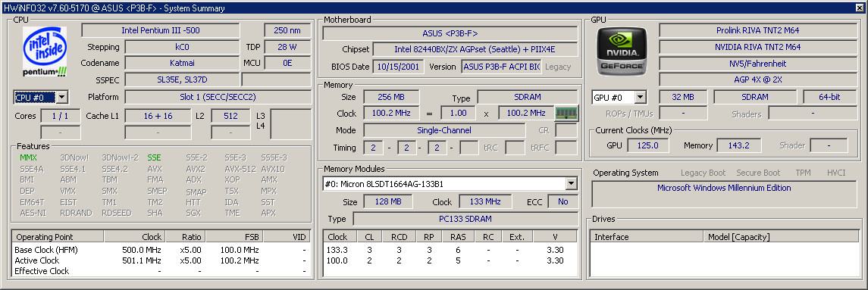Click the Prolink RIVA TNT2 M64 field
The width and height of the screenshot is (868, 290).
pyautogui.click(x=758, y=30)
